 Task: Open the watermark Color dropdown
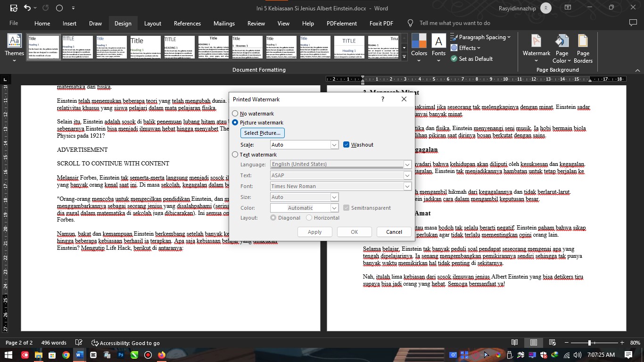coord(334,207)
